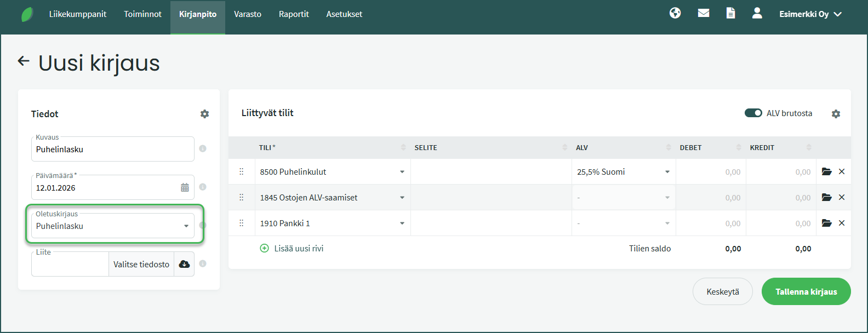Screen dimensions: 868x333
Task: Open the Esimerkki Oy company menu
Action: [x=810, y=14]
